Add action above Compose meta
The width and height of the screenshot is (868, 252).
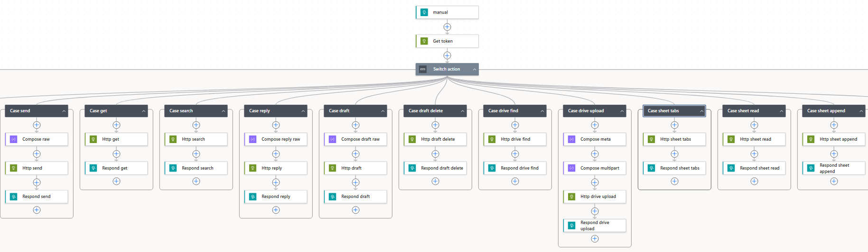click(x=595, y=125)
